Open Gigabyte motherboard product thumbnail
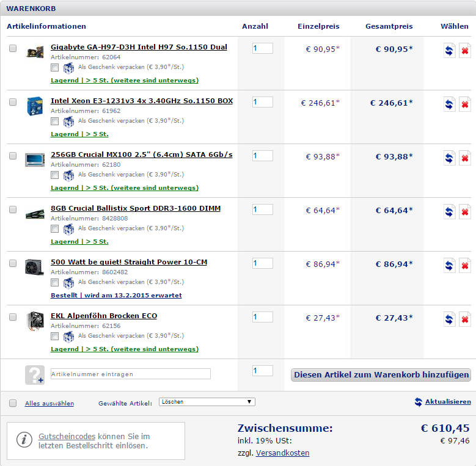 (x=35, y=52)
